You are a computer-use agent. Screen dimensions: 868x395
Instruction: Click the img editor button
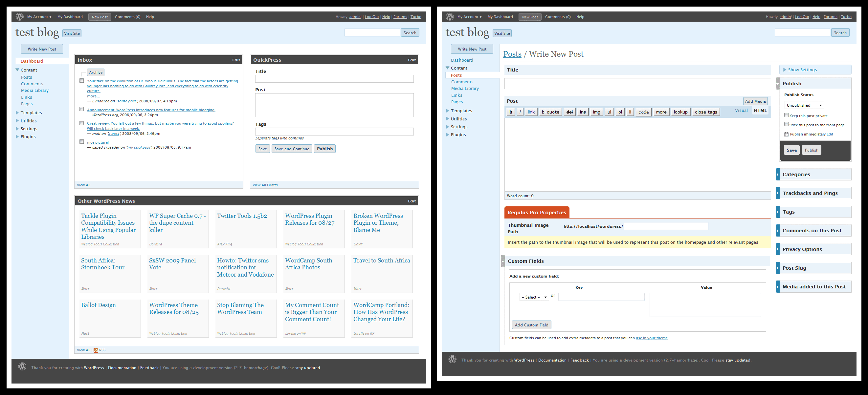pos(596,112)
